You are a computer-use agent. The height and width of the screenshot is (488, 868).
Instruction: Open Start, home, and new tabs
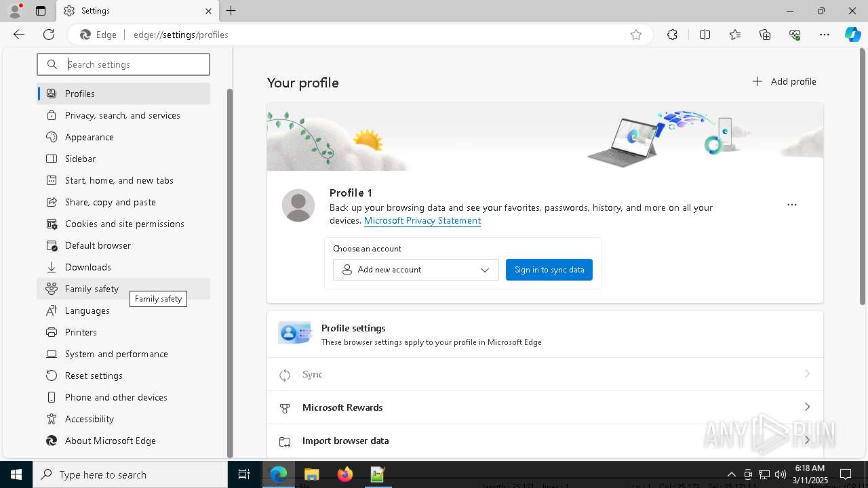pyautogui.click(x=123, y=180)
